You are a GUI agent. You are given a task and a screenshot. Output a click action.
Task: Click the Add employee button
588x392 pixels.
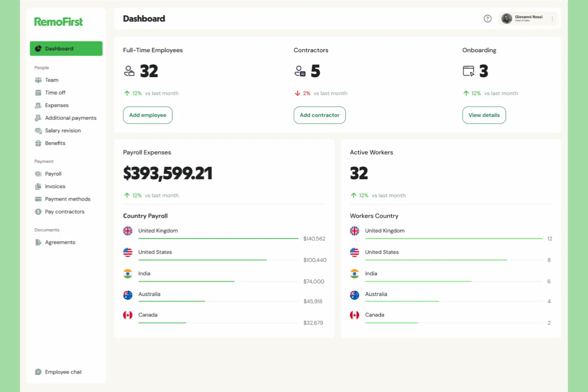[x=147, y=115]
